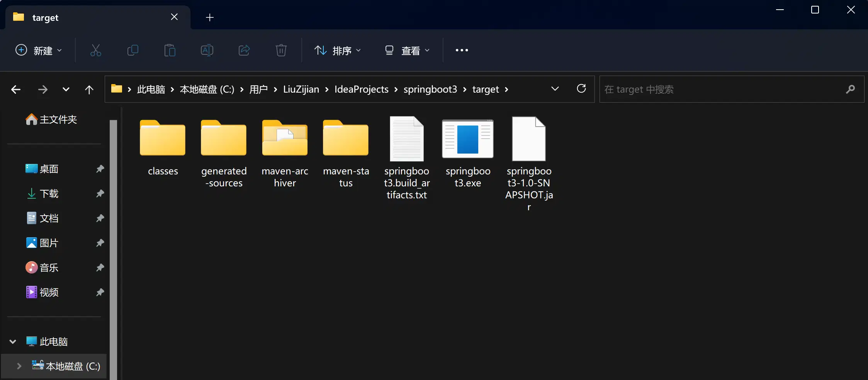Click the Paste icon on the toolbar
The image size is (868, 380).
point(170,50)
